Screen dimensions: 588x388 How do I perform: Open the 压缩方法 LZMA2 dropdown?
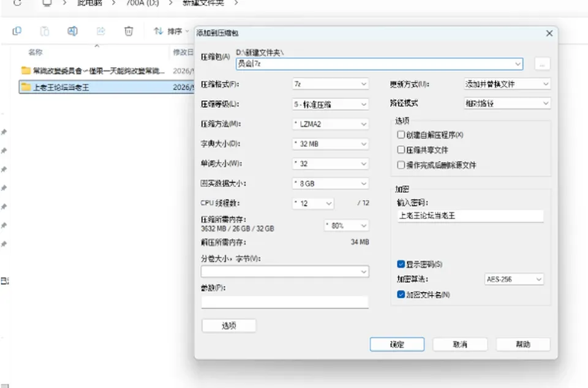330,124
